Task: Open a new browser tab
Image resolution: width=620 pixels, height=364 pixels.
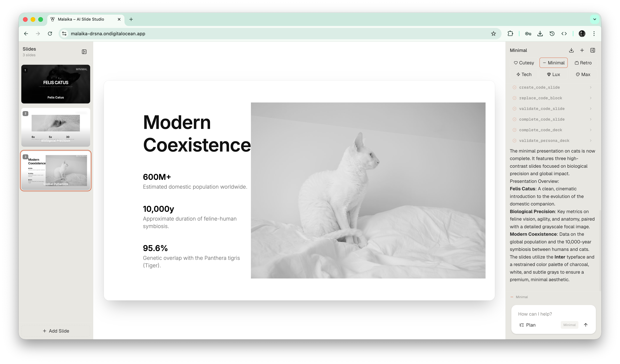Action: 131,19
